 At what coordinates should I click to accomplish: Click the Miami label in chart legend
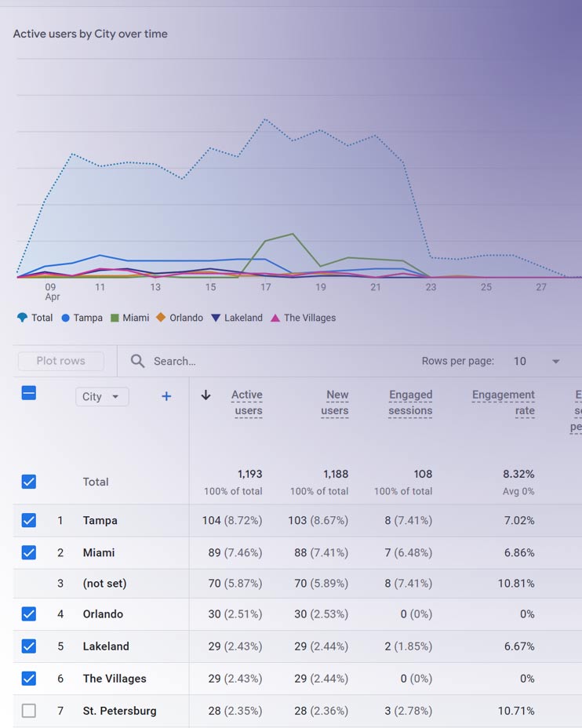136,318
